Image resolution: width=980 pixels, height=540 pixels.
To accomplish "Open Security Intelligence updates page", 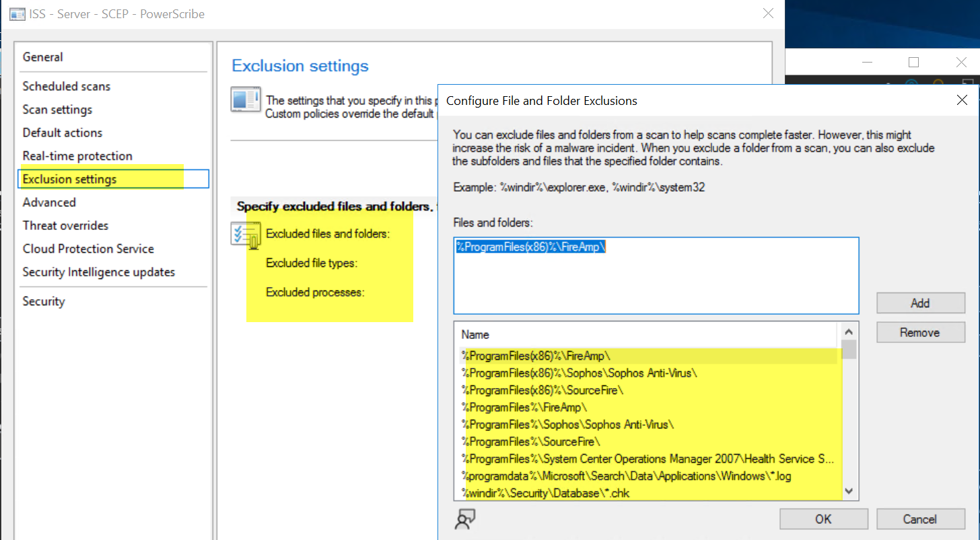I will tap(99, 272).
